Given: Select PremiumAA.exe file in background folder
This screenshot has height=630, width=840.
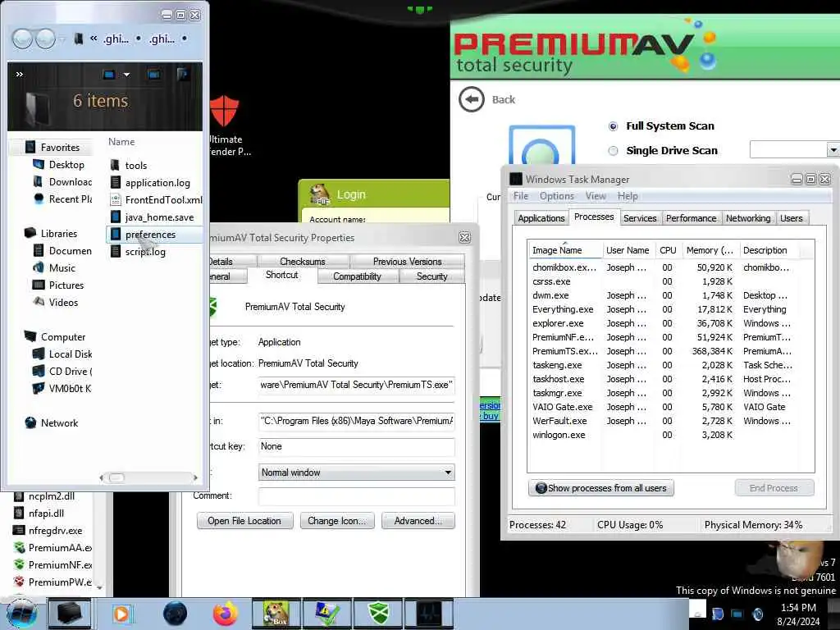Looking at the screenshot, I should coord(53,547).
